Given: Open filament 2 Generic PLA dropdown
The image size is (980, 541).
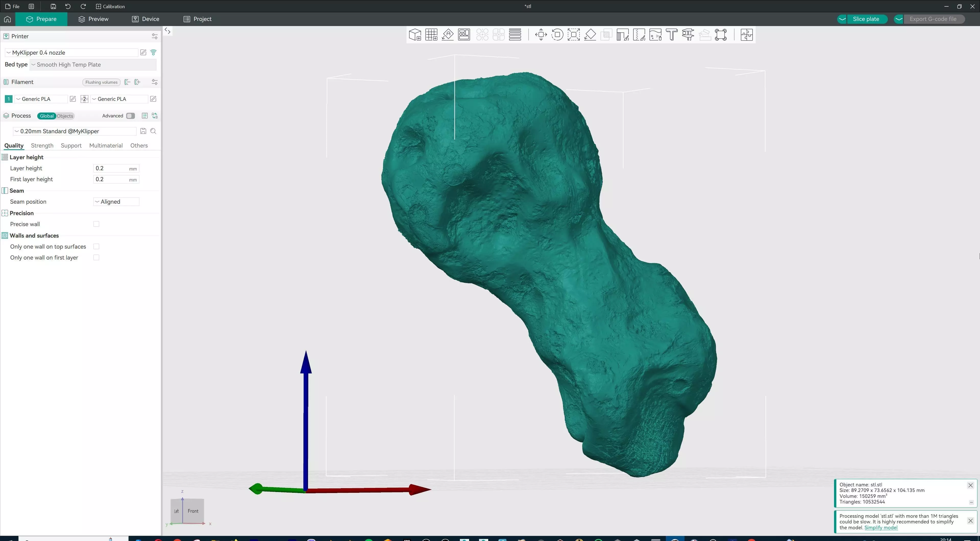Looking at the screenshot, I should click(x=119, y=99).
